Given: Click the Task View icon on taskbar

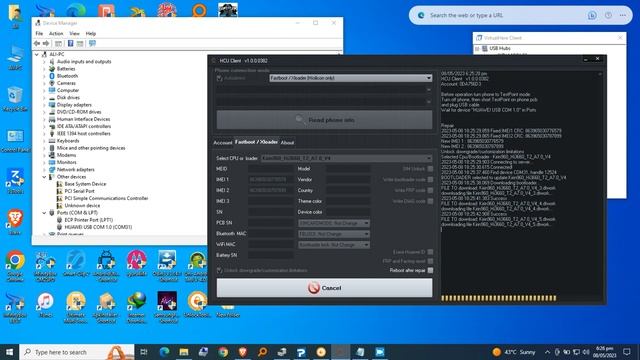Looking at the screenshot, I should 144,352.
